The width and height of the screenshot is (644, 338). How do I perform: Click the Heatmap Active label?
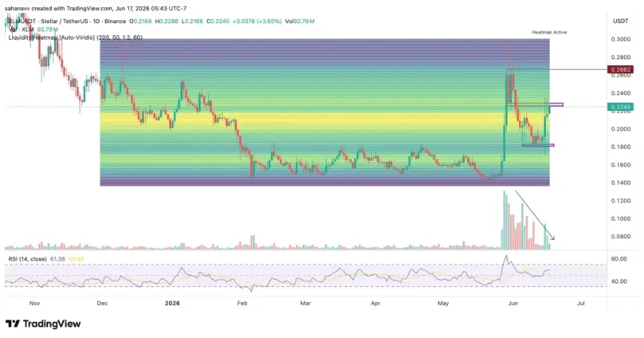pyautogui.click(x=549, y=32)
